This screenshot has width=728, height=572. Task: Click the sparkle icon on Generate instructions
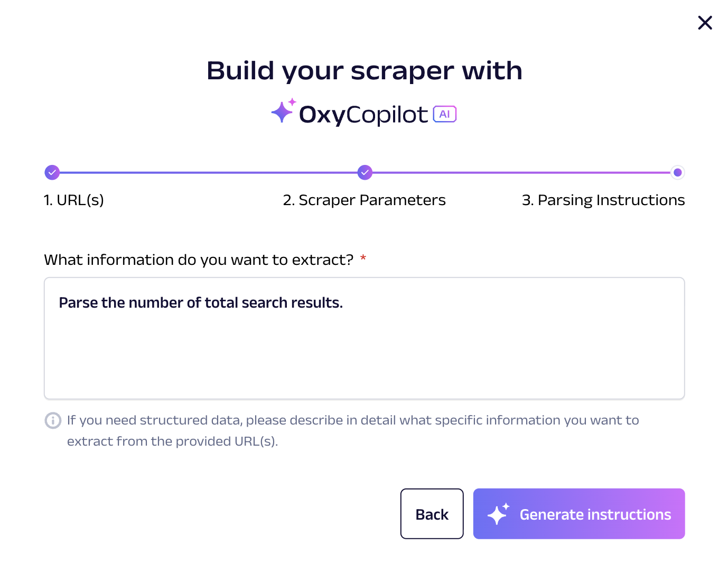pos(498,514)
